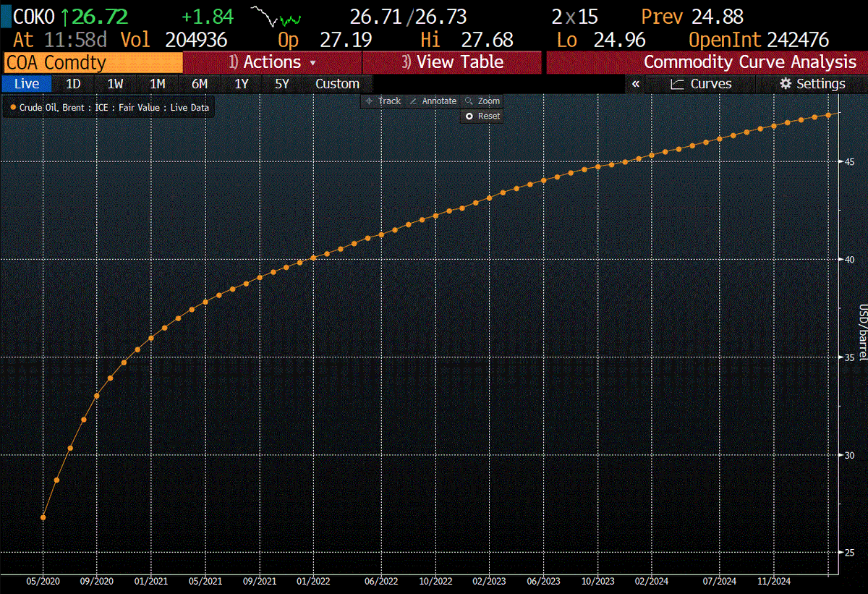Image resolution: width=868 pixels, height=594 pixels.
Task: Click the COA Comdty input field
Action: [93, 63]
